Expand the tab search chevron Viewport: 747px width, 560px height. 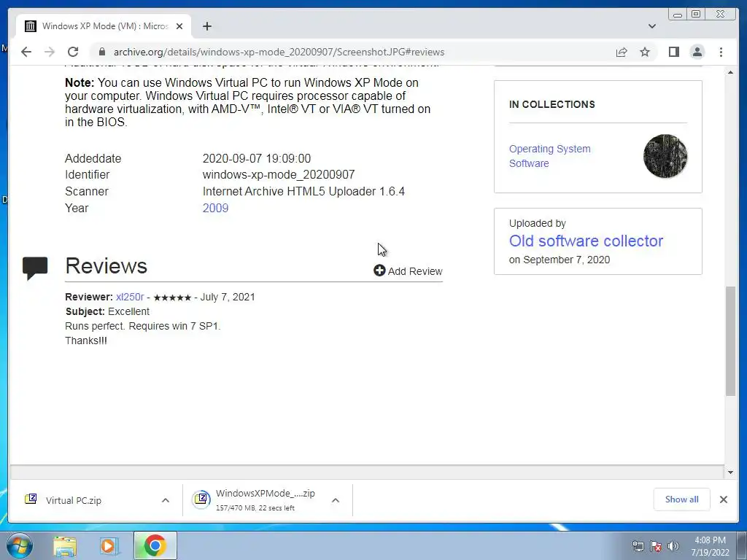[651, 26]
